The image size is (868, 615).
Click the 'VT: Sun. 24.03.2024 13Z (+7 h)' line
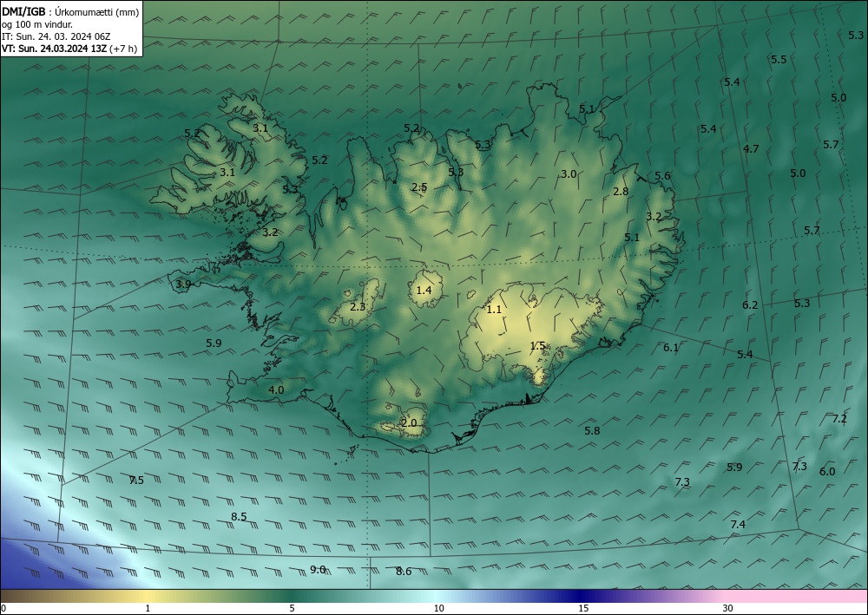pyautogui.click(x=69, y=49)
